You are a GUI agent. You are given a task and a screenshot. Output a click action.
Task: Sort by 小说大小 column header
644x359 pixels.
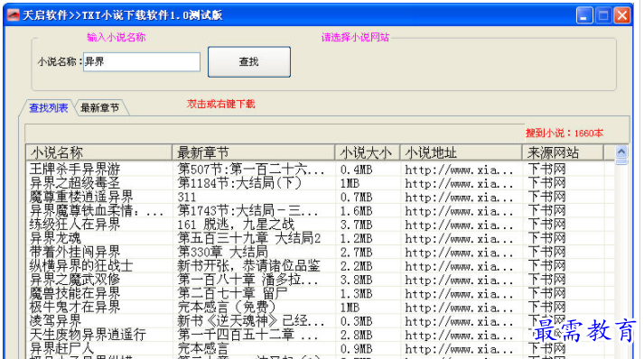pos(368,152)
